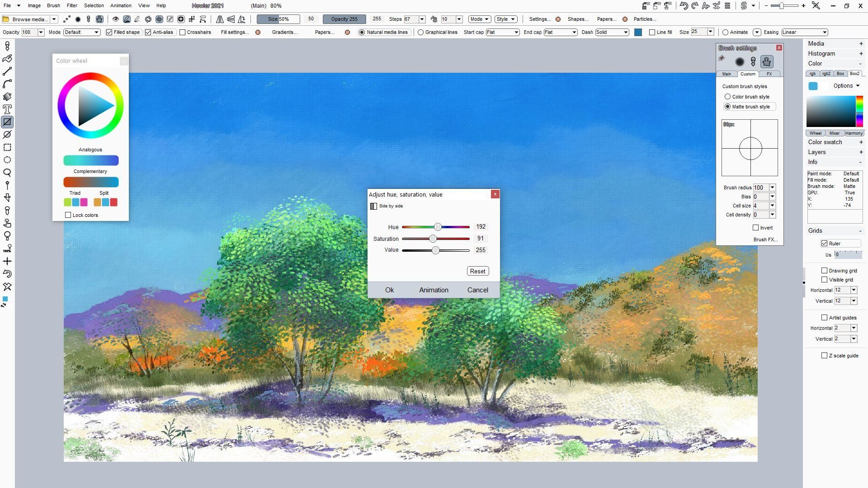Select the rectangular selection tool

pos(7,147)
